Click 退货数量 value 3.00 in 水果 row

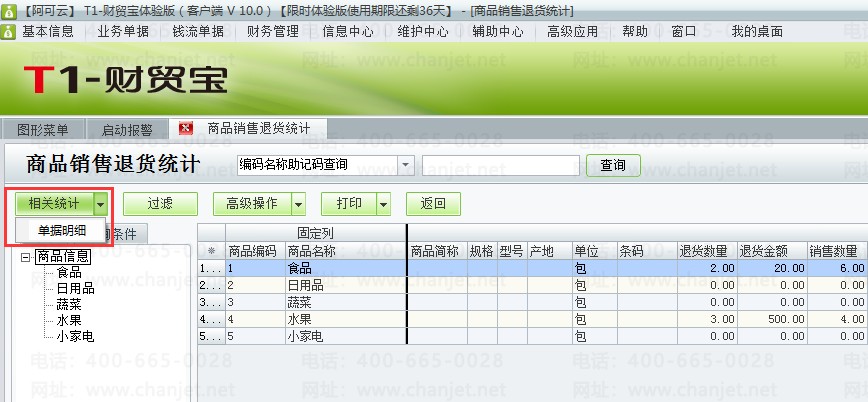pyautogui.click(x=707, y=319)
